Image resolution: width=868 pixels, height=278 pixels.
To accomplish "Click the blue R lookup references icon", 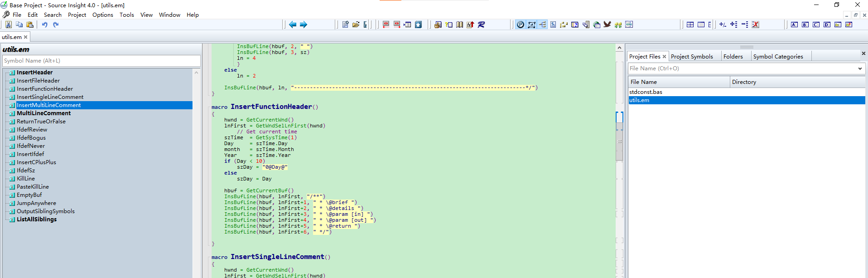I will (481, 24).
